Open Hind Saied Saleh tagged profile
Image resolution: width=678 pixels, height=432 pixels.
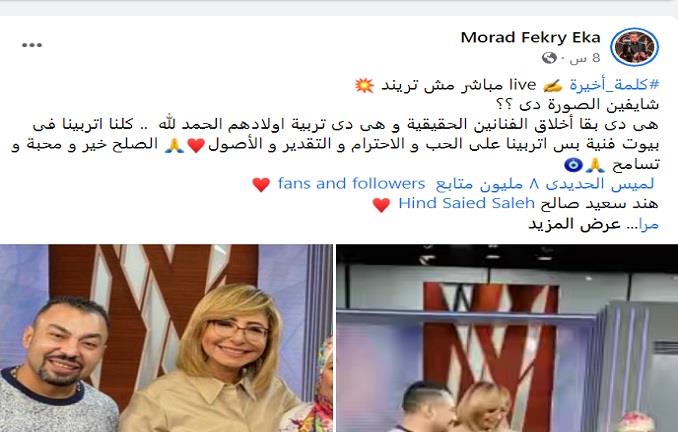click(466, 203)
